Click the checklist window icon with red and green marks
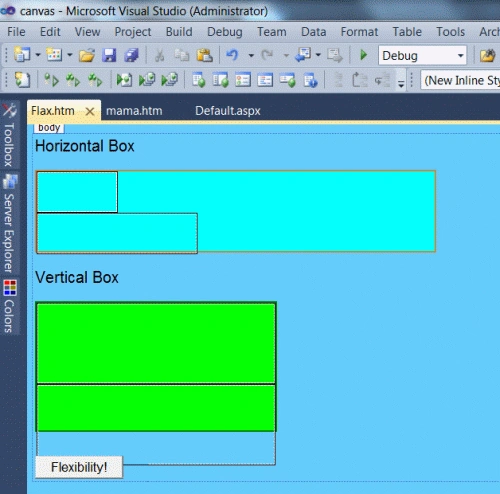The width and height of the screenshot is (500, 494). click(x=243, y=80)
